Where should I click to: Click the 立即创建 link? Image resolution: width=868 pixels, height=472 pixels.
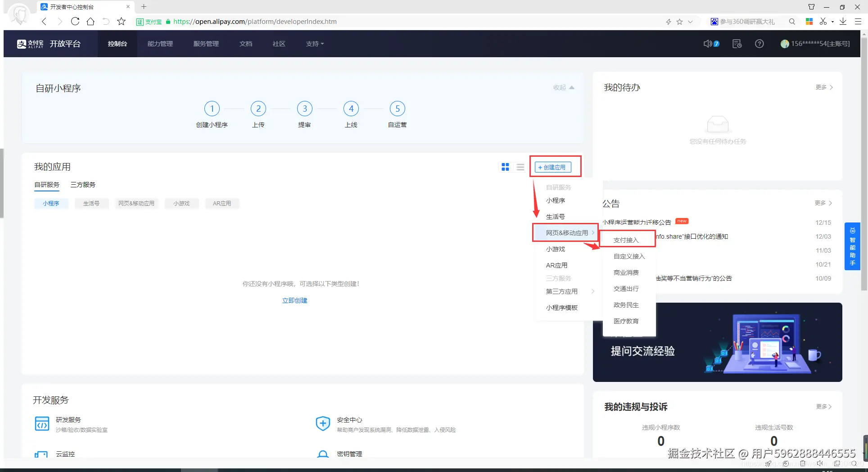tap(294, 300)
